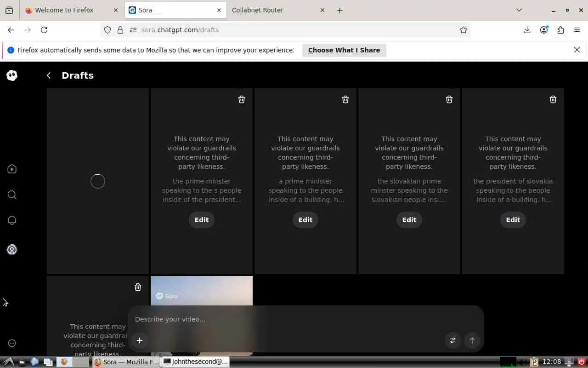
Task: Open the more options ellipsis in the sidebar
Action: click(12, 343)
